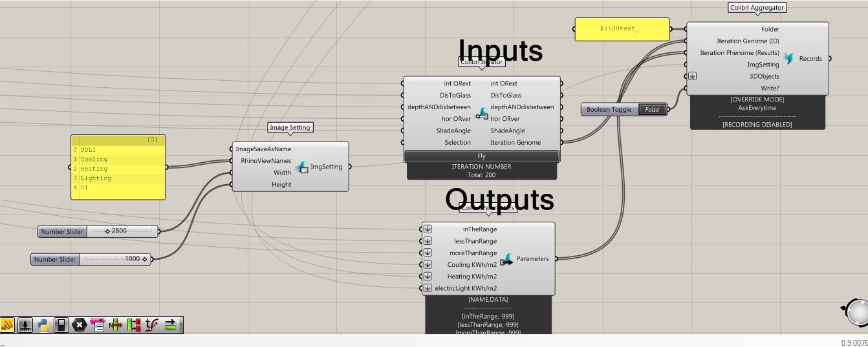The width and height of the screenshot is (868, 347).
Task: Click the Records output label
Action: [x=810, y=59]
